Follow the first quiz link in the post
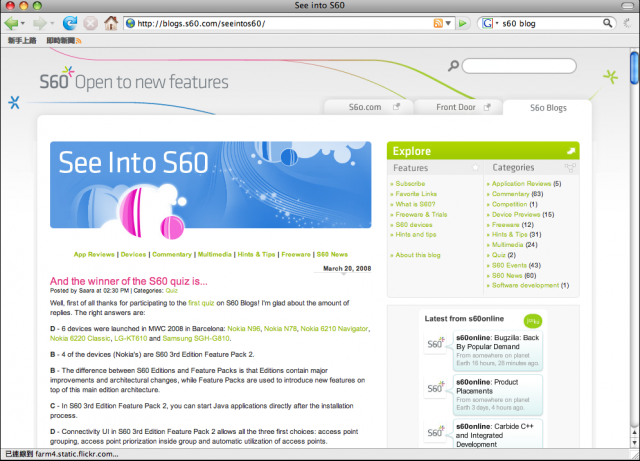Screen dimensions: 640x461 [x=201, y=303]
